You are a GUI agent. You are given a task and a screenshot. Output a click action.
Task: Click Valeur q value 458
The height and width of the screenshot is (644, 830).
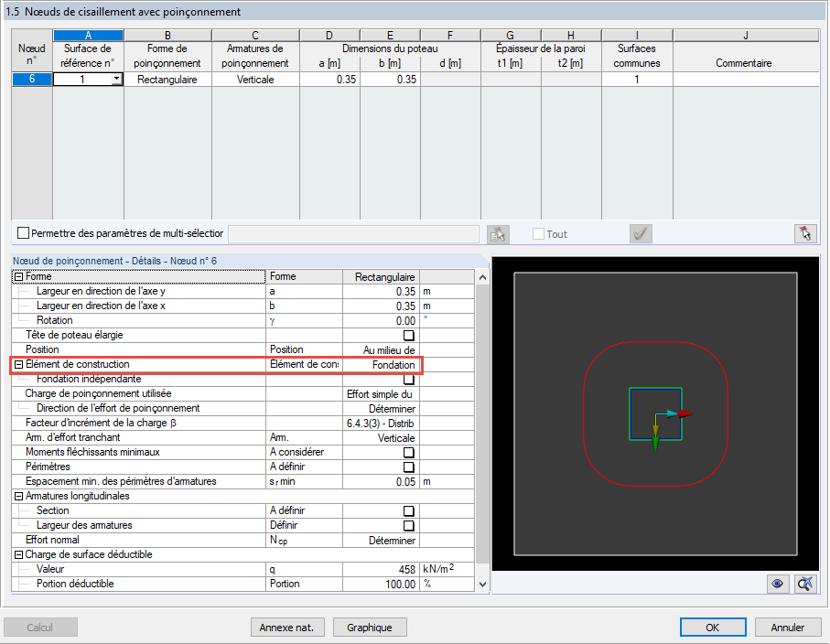pos(381,570)
